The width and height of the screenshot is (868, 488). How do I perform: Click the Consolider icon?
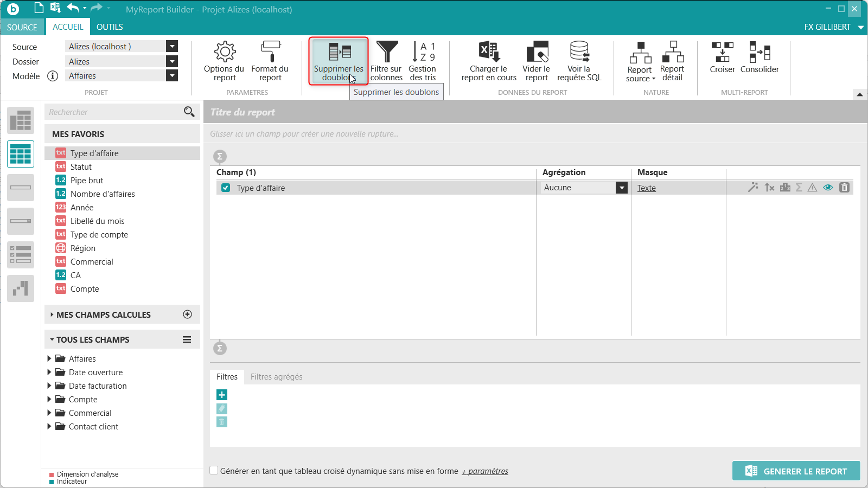(759, 57)
